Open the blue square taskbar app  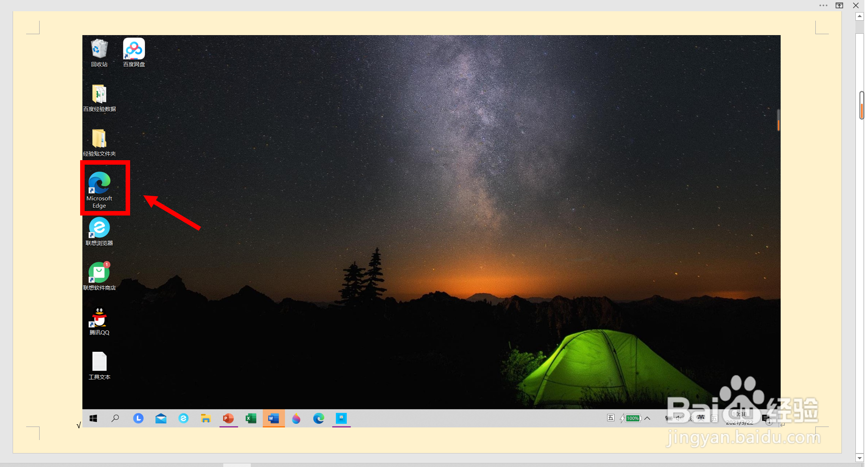(341, 418)
